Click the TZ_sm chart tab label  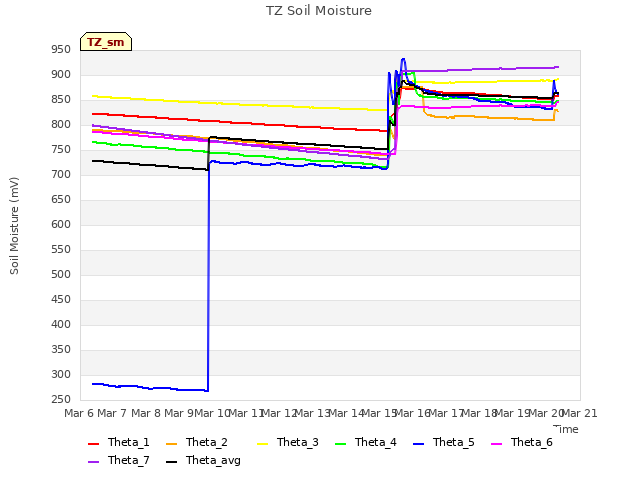(106, 42)
